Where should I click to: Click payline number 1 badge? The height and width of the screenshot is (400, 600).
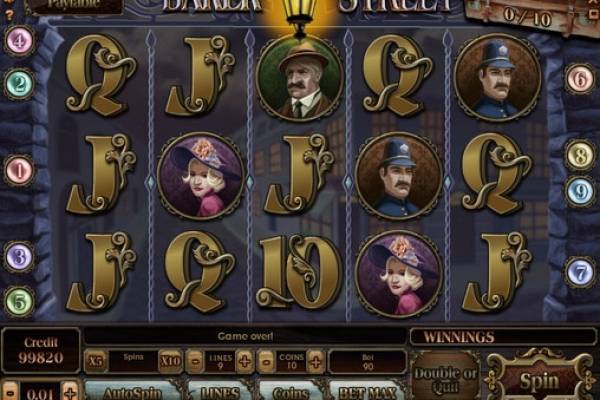pyautogui.click(x=19, y=170)
